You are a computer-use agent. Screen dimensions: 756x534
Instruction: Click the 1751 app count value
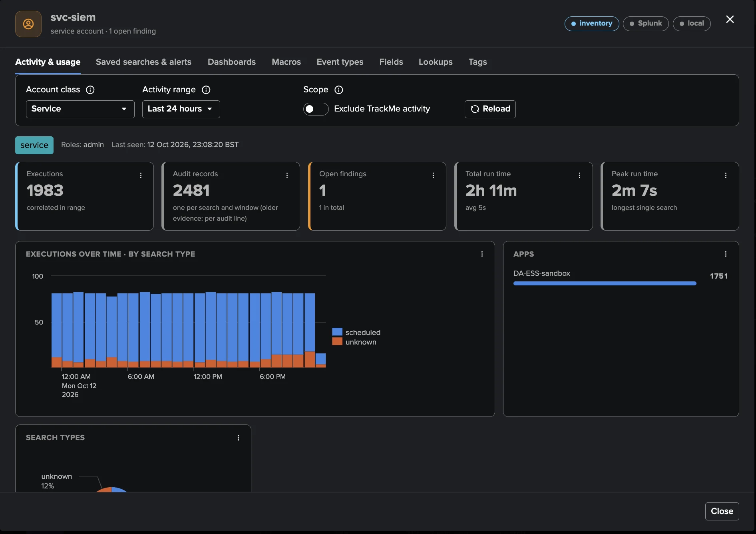tap(718, 276)
